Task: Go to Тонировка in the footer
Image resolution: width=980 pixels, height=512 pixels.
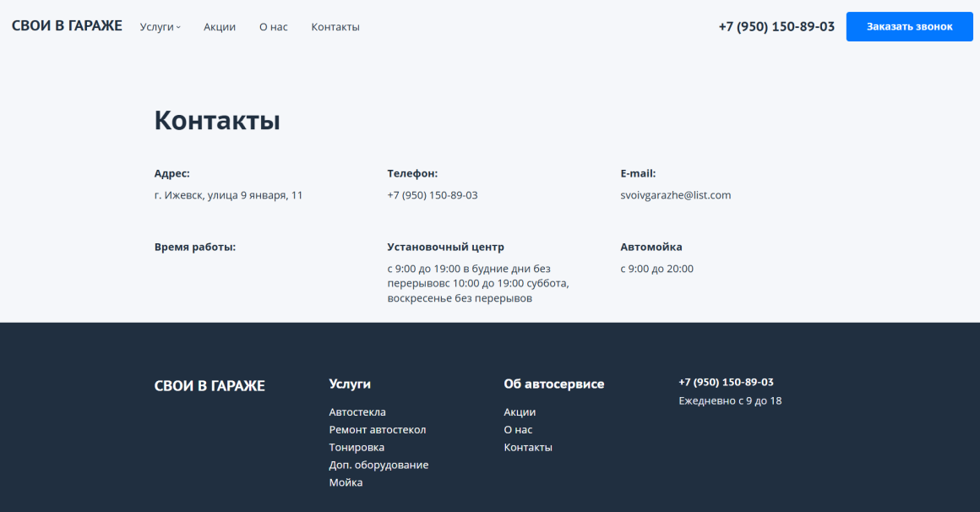Action: (x=357, y=448)
